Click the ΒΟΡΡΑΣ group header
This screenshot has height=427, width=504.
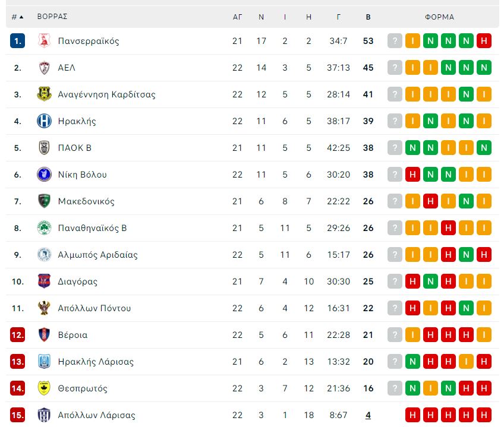(x=52, y=17)
